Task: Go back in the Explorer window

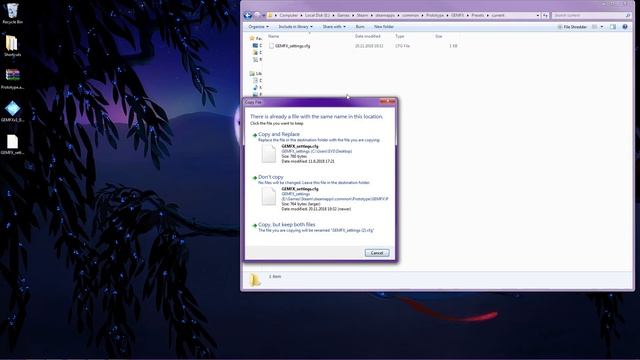Action: tap(248, 16)
